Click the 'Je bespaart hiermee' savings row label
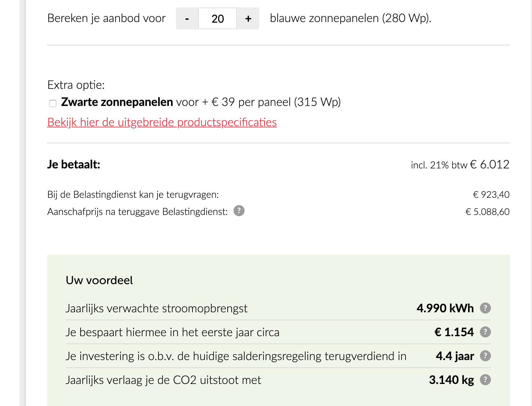The height and width of the screenshot is (406, 532). [x=172, y=332]
